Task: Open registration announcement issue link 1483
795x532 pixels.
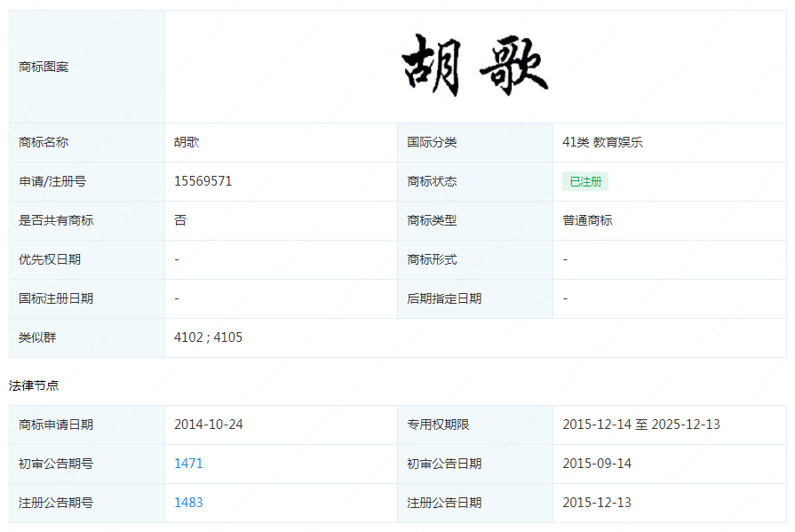Action: point(188,503)
